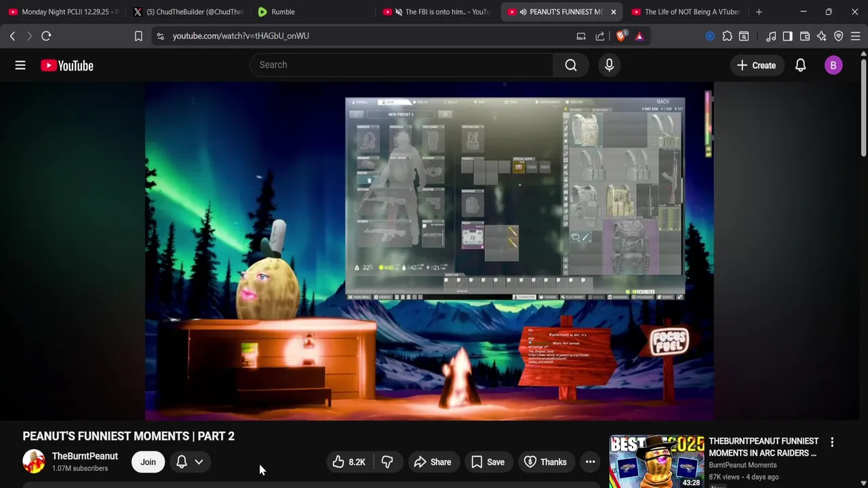This screenshot has width=868, height=488.
Task: Open browser extensions puzzle icon
Action: [x=727, y=36]
